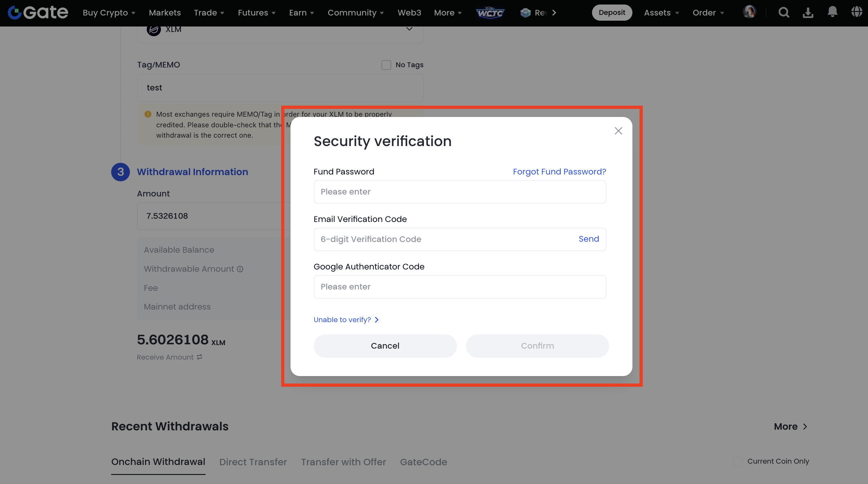Click the Cancel button
This screenshot has height=484, width=868.
(385, 346)
